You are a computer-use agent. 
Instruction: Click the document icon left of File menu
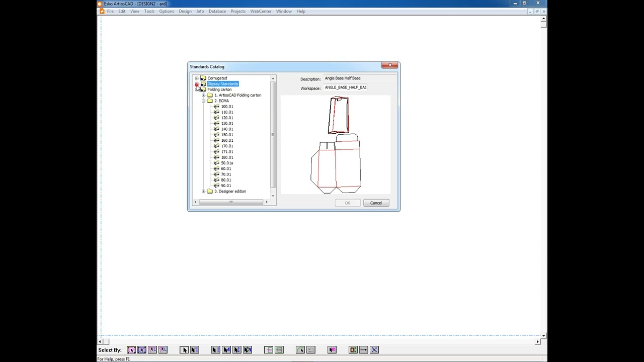102,11
